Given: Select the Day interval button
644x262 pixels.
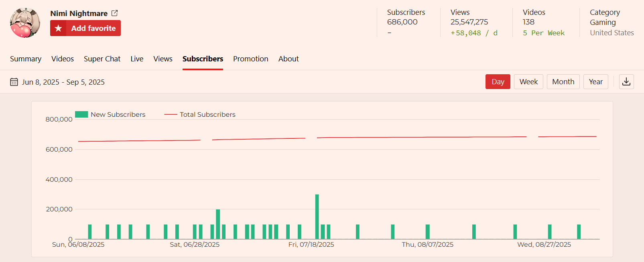Looking at the screenshot, I should (x=498, y=81).
